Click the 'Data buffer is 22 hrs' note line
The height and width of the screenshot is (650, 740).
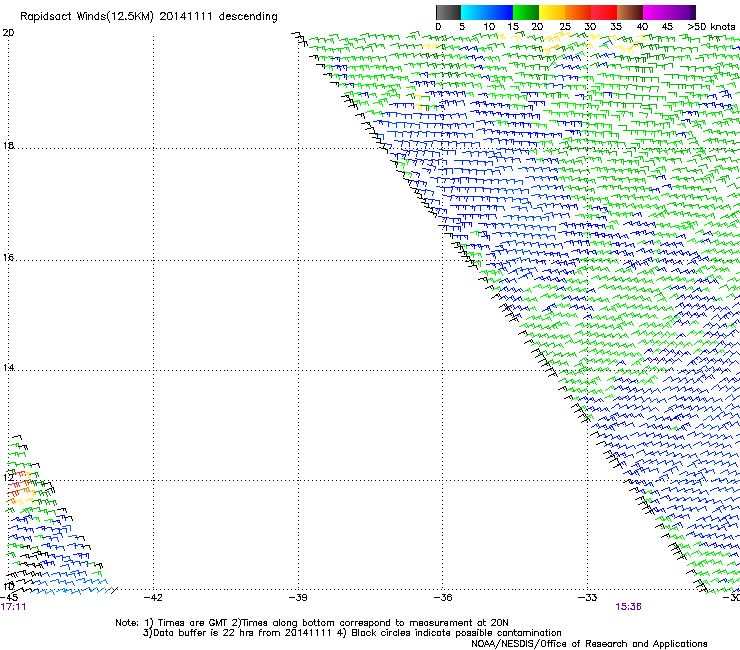click(x=352, y=633)
